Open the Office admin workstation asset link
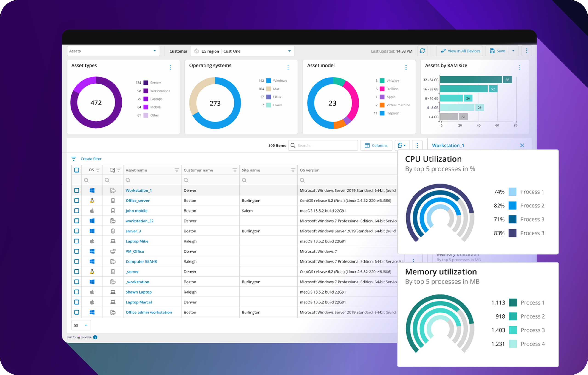588x375 pixels. (149, 312)
